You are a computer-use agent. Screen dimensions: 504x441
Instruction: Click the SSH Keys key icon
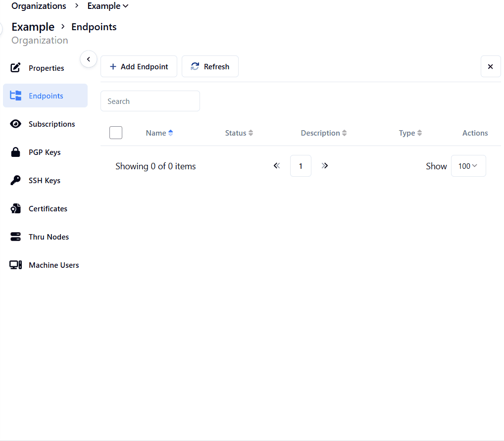tap(15, 180)
